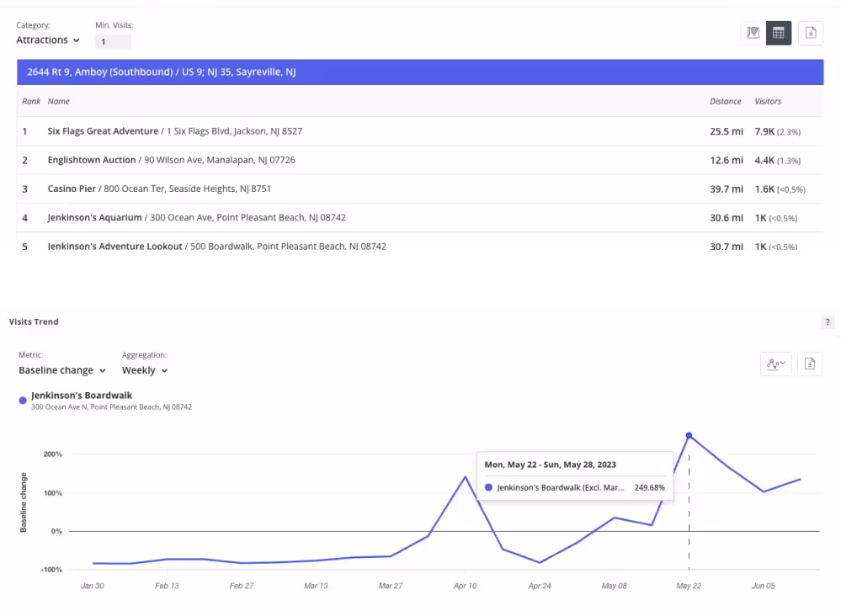Sort by the Rank column header
841x616 pixels.
(x=31, y=101)
